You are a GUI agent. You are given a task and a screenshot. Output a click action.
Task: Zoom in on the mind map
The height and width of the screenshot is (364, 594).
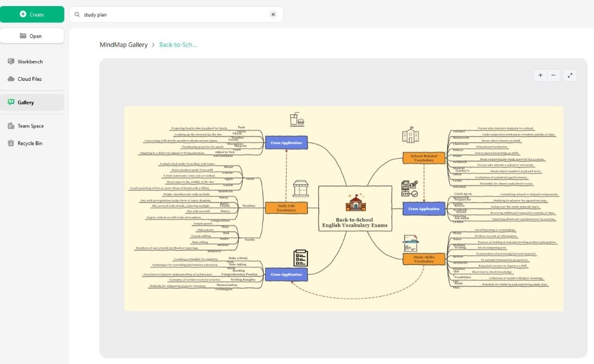pyautogui.click(x=540, y=75)
